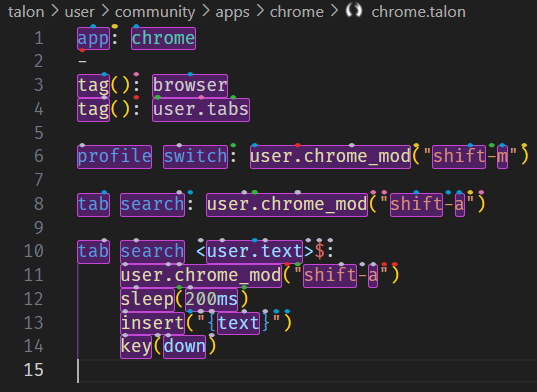Select line number 1 in the gutter

pyautogui.click(x=39, y=38)
